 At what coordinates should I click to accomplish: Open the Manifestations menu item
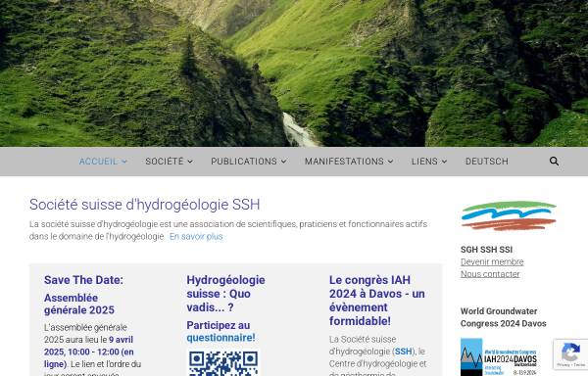pos(344,161)
